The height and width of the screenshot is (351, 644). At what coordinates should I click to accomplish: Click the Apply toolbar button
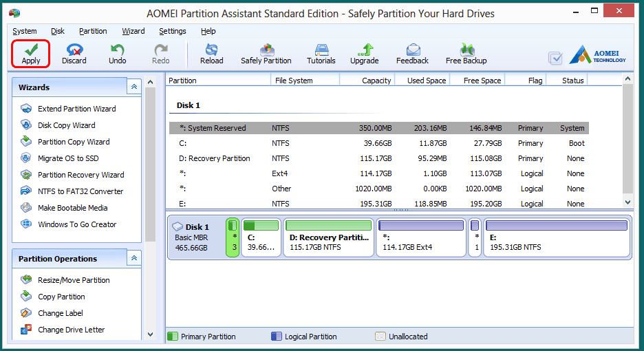pyautogui.click(x=31, y=54)
